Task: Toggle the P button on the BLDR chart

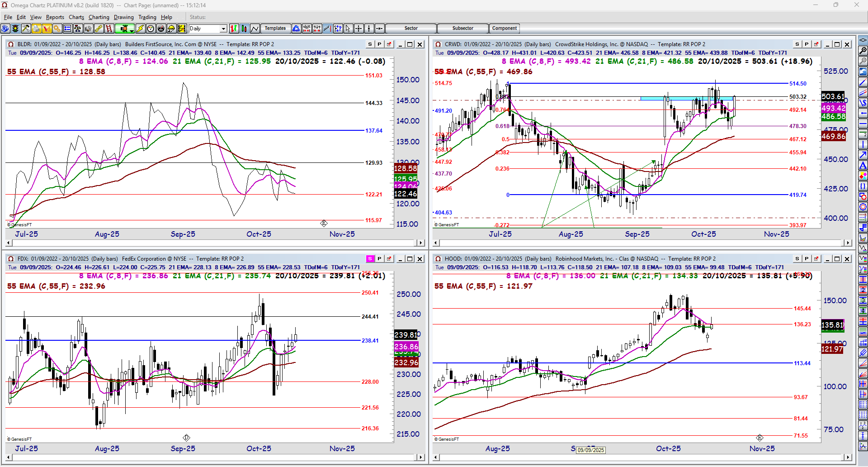Action: (379, 44)
